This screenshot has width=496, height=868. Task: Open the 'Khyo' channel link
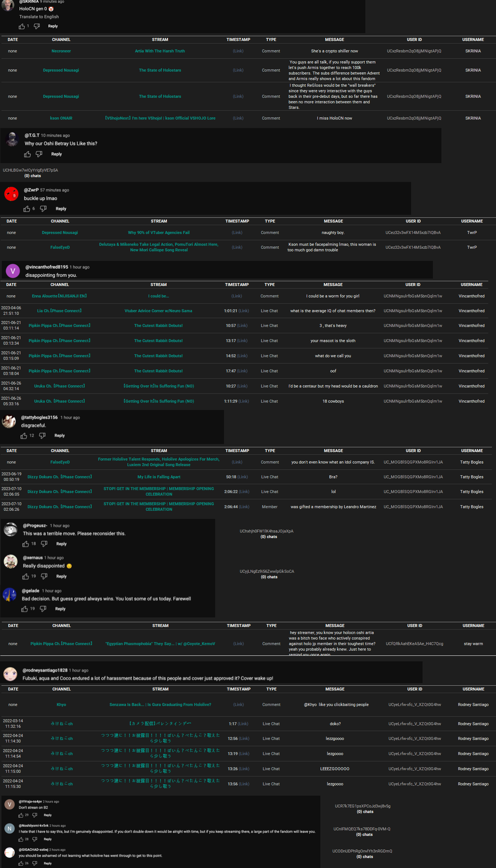(x=61, y=705)
